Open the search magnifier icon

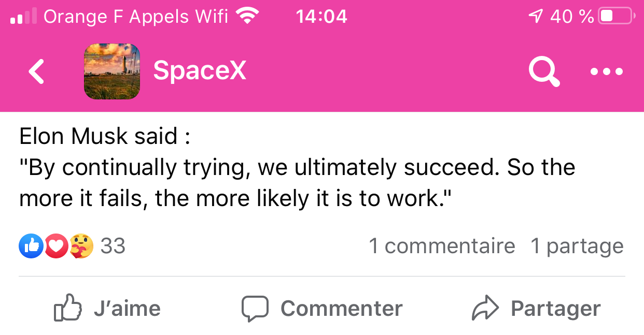pyautogui.click(x=544, y=71)
